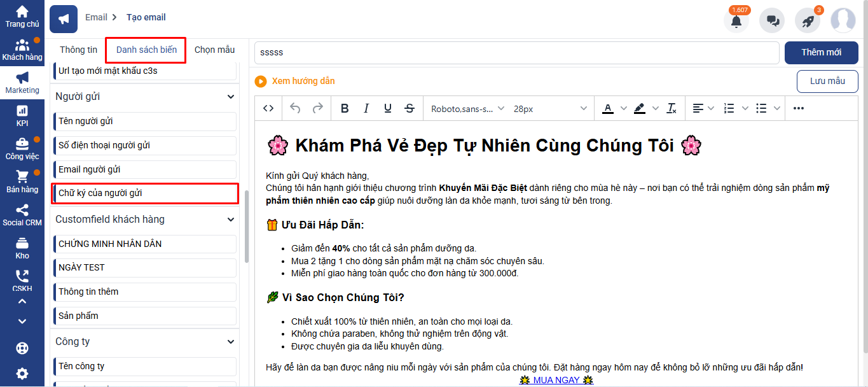
Task: Open the KPI module in sidebar
Action: 22,116
